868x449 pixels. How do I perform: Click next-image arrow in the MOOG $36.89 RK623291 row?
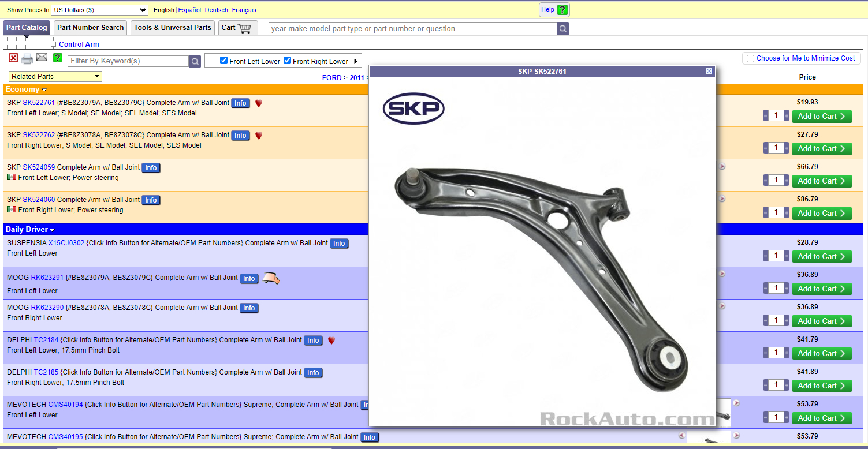[x=722, y=274]
